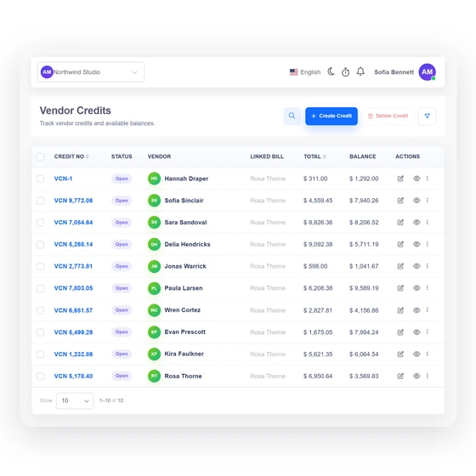View Wren Cortez's credit details eye
This screenshot has width=476, height=476.
[416, 310]
